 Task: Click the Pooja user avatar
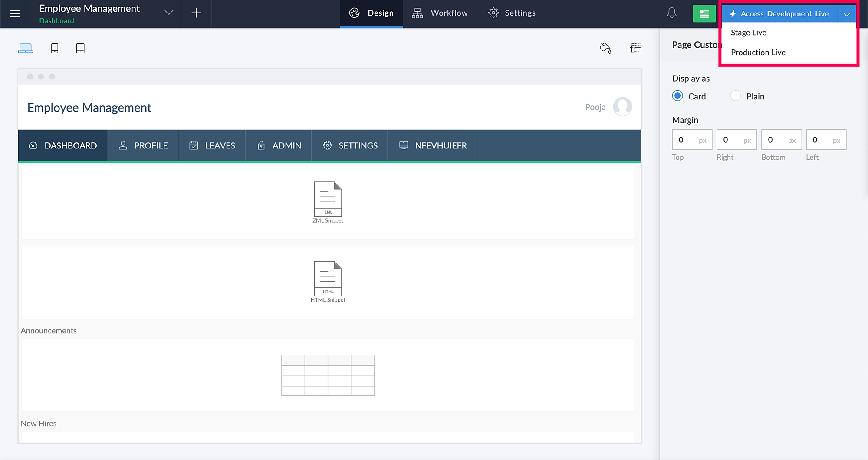[x=622, y=107]
